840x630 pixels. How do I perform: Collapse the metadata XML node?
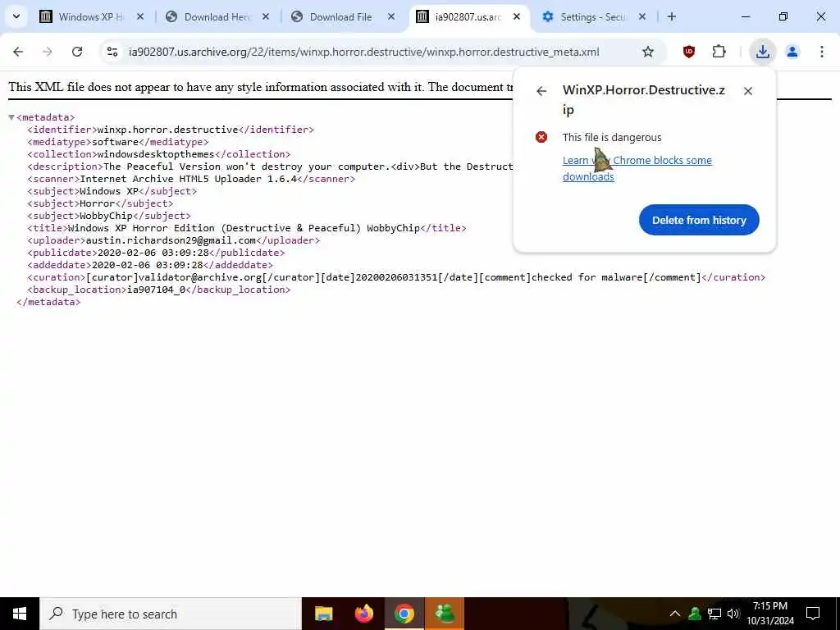[x=11, y=117]
